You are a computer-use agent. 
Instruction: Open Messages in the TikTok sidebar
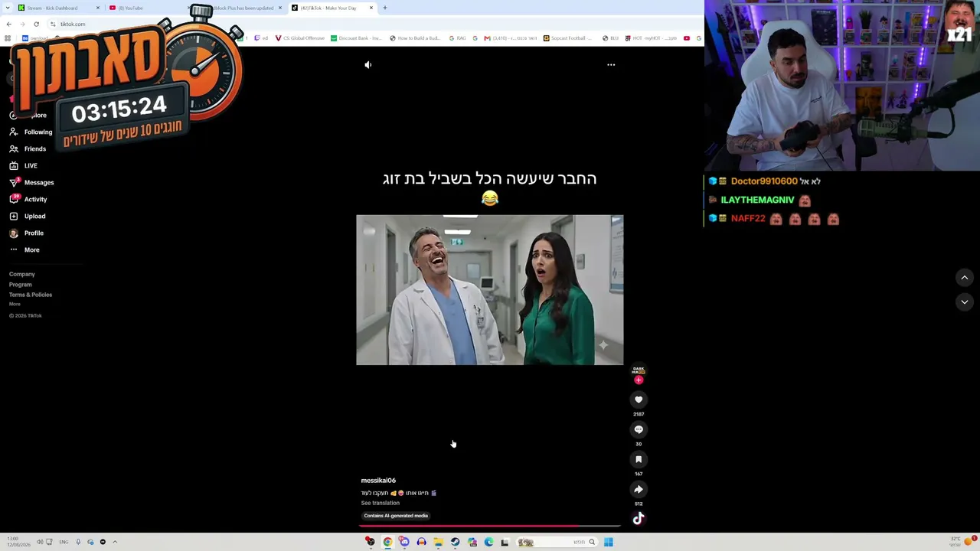coord(39,182)
